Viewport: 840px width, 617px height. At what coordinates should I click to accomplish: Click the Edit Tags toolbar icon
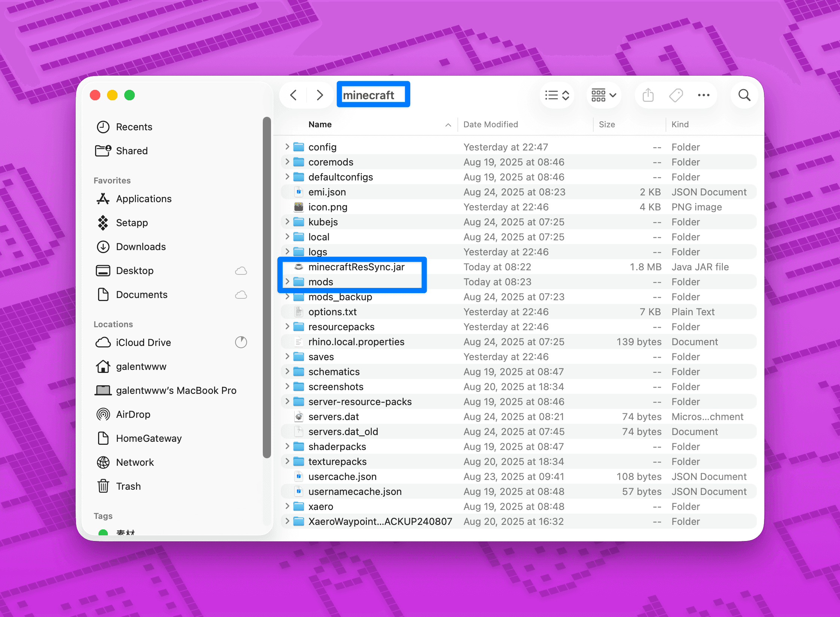tap(676, 95)
